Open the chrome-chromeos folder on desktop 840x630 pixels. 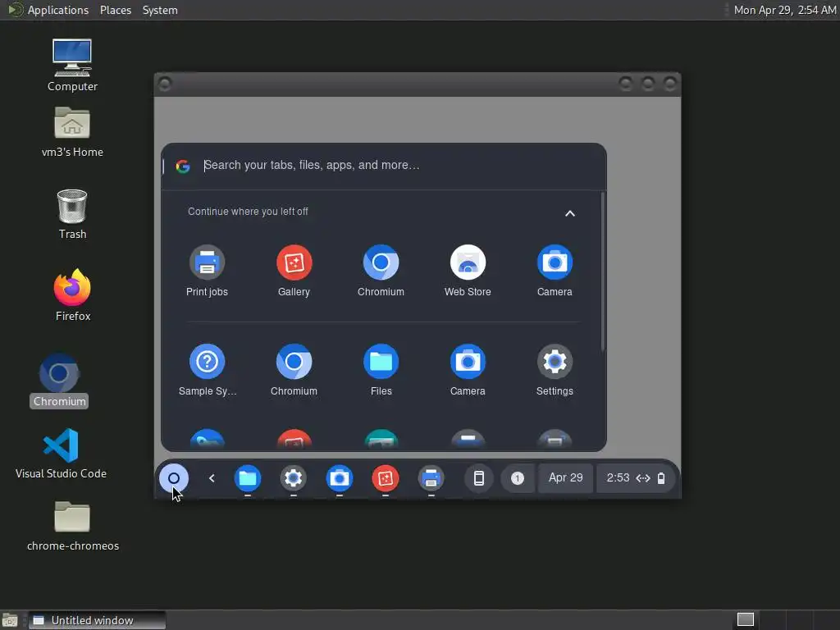pos(72,526)
